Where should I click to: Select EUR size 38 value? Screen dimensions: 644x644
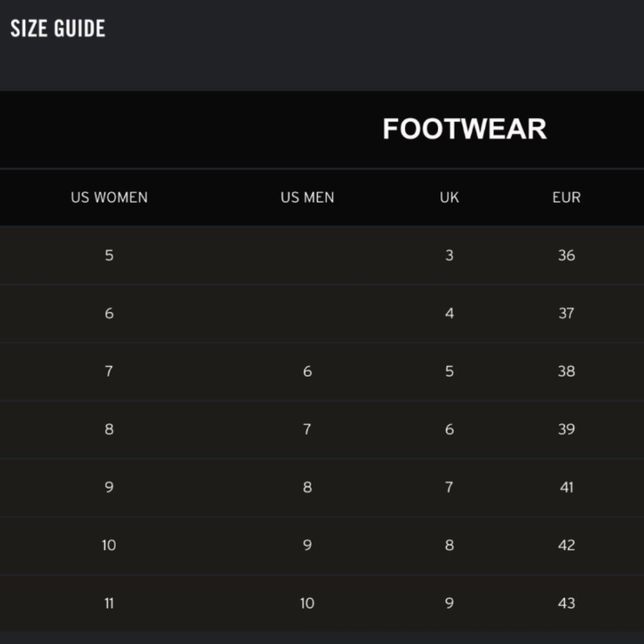[x=566, y=372]
